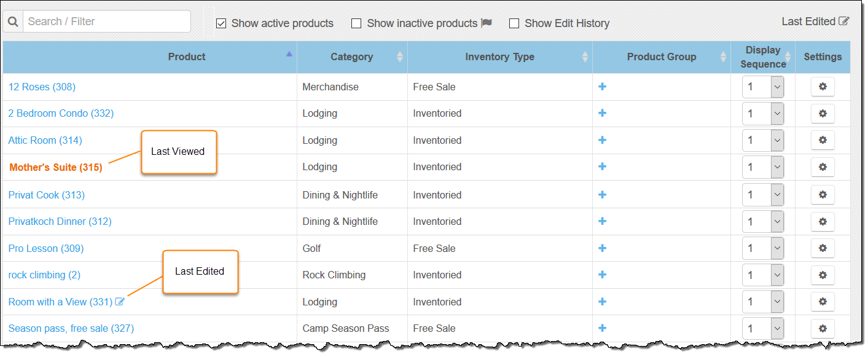868x357 pixels.
Task: Uncheck Show active products
Action: pos(221,23)
